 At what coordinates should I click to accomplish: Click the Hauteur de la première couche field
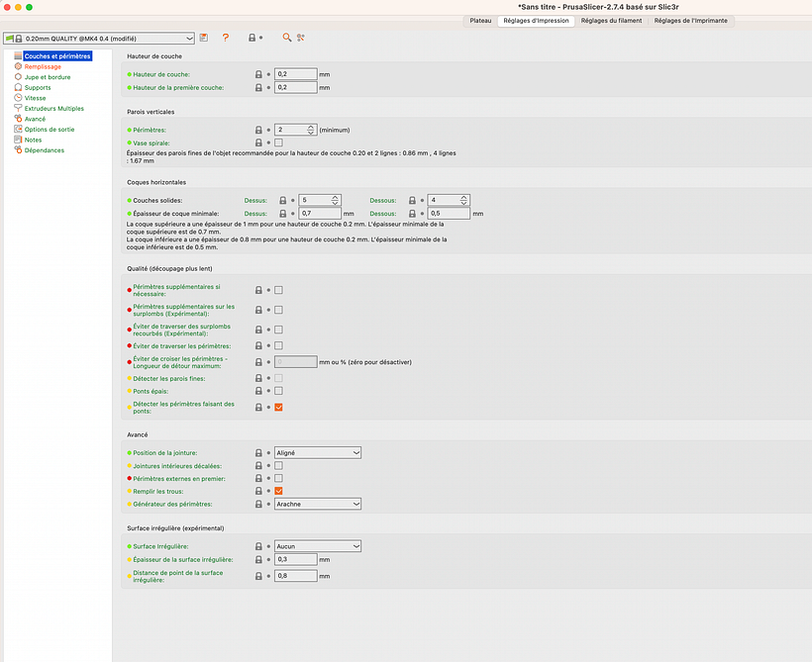[x=295, y=88]
